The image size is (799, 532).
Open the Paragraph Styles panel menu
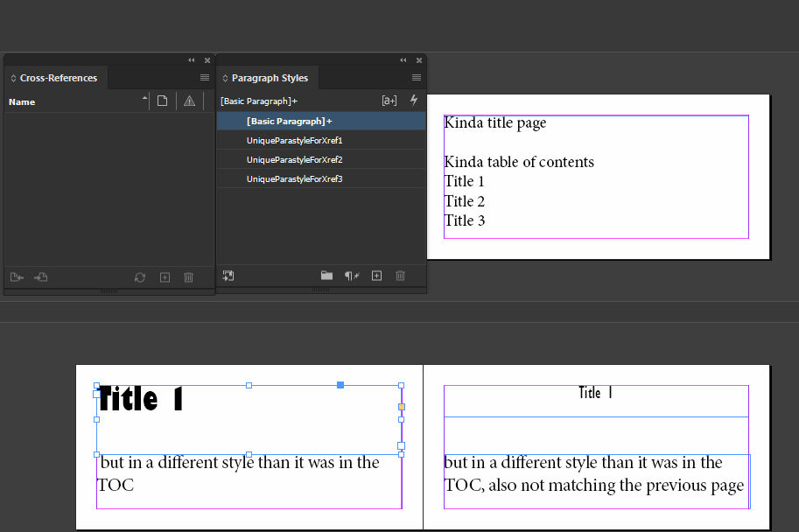click(x=417, y=78)
